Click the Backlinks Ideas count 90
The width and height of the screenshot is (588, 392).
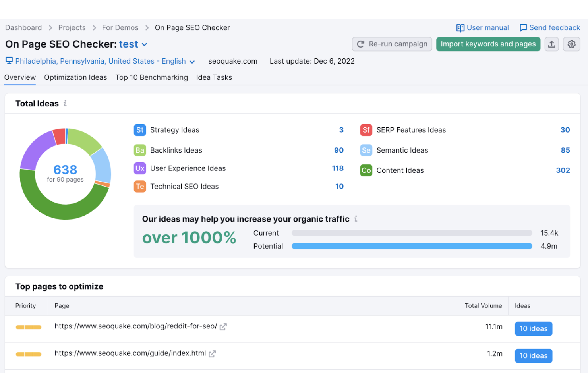coord(339,150)
